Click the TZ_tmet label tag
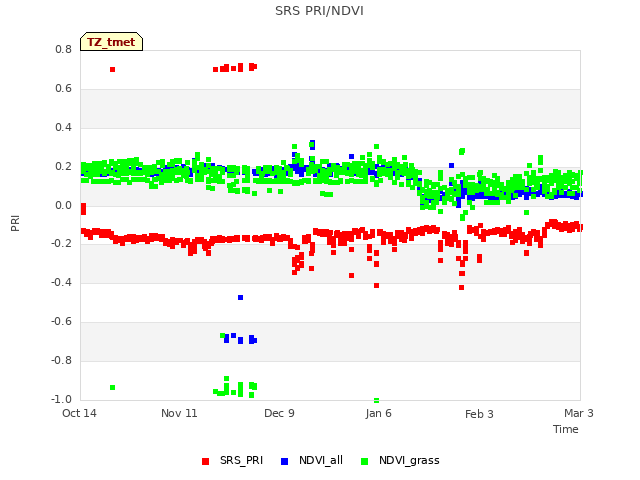This screenshot has height=480, width=640. pyautogui.click(x=111, y=42)
